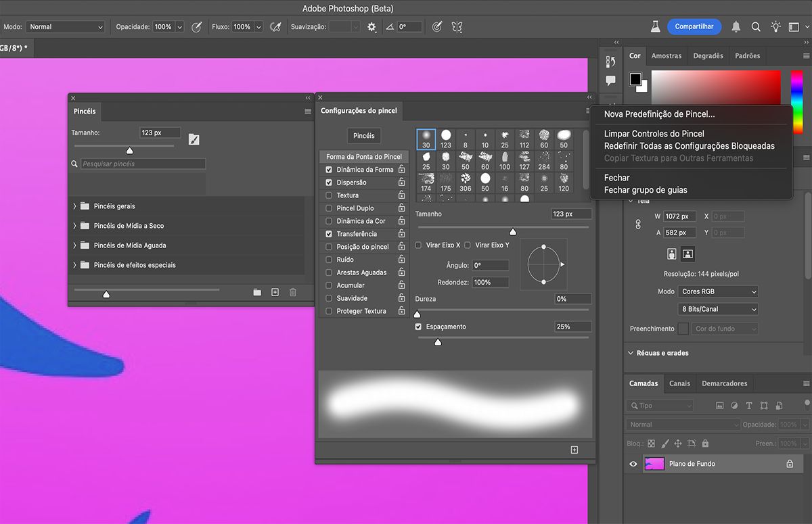Click the Beta flask icon
Screen dimensions: 812x524
655,27
